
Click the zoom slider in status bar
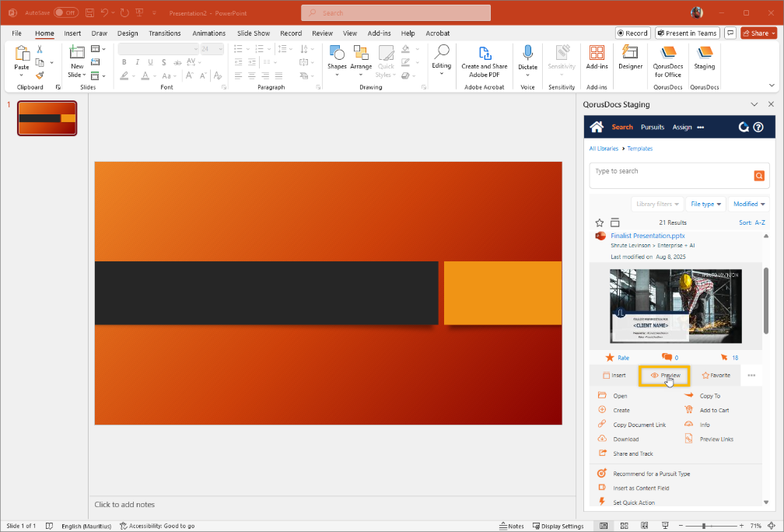703,526
